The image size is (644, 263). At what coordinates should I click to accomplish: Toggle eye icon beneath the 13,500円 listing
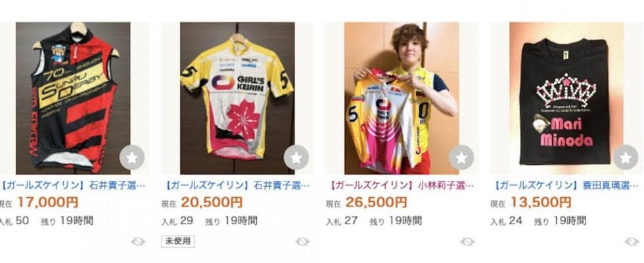(x=632, y=242)
